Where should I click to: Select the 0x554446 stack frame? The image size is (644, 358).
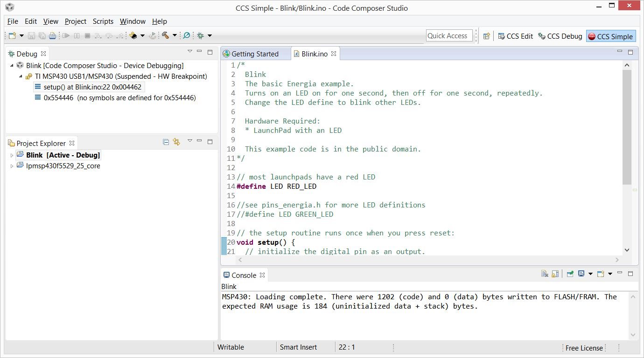(116, 98)
